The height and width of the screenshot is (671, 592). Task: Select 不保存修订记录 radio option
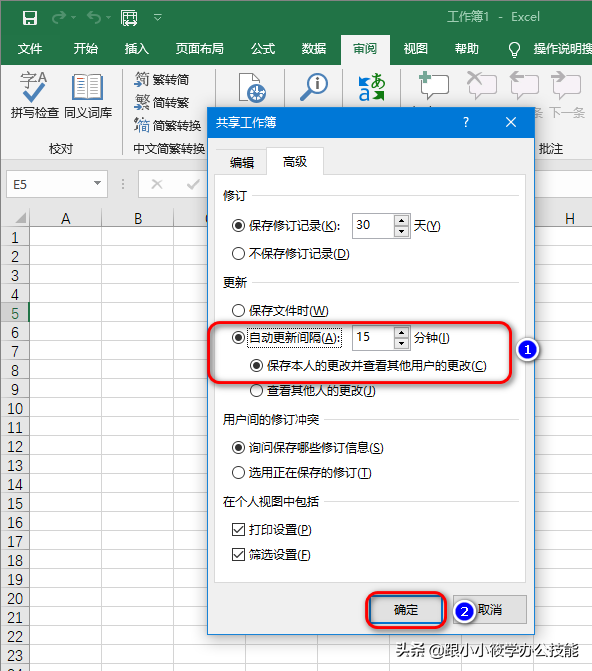[291, 254]
